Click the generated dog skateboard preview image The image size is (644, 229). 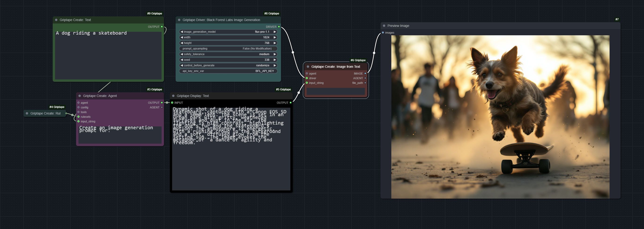500,117
